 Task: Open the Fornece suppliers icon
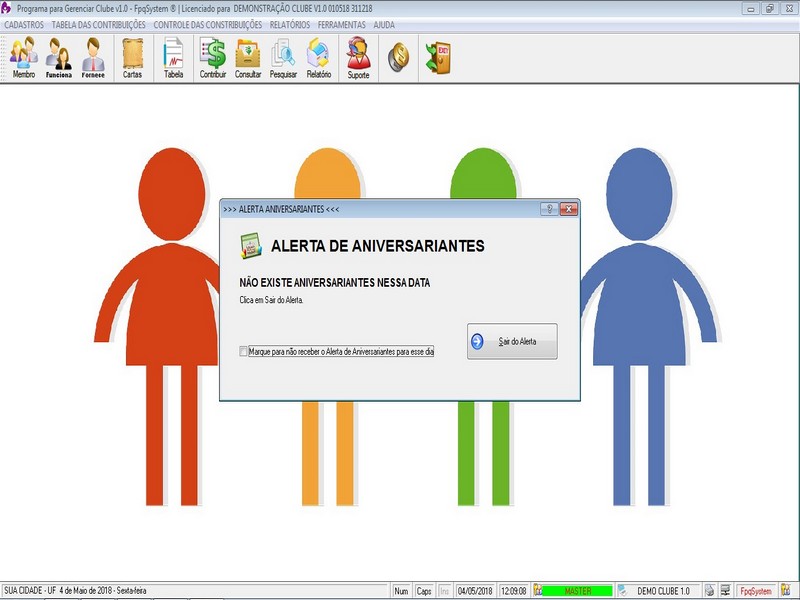point(93,58)
